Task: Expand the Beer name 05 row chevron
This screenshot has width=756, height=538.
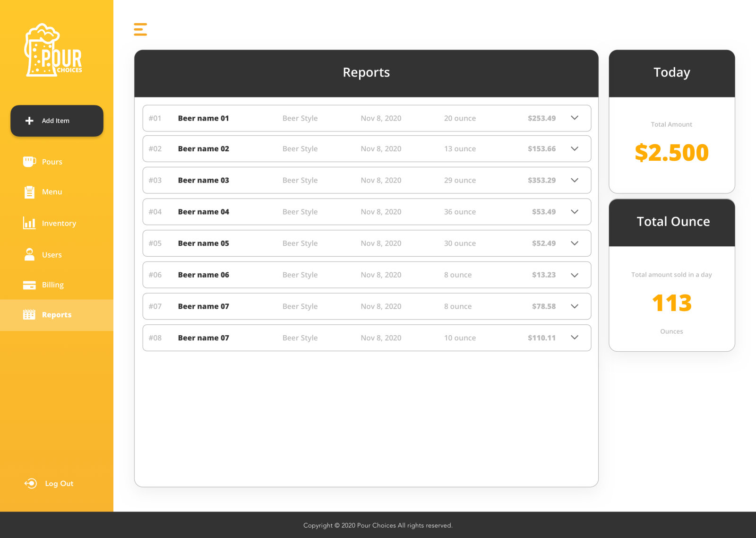Action: (575, 243)
